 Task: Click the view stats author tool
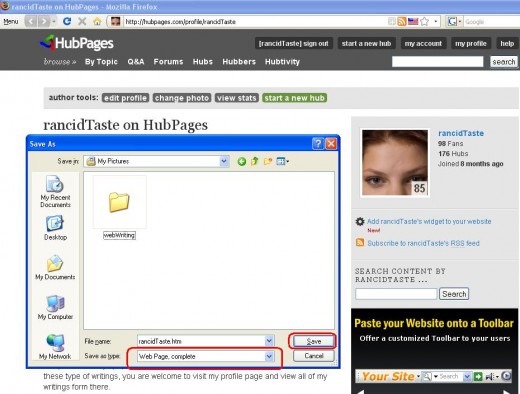(x=237, y=98)
